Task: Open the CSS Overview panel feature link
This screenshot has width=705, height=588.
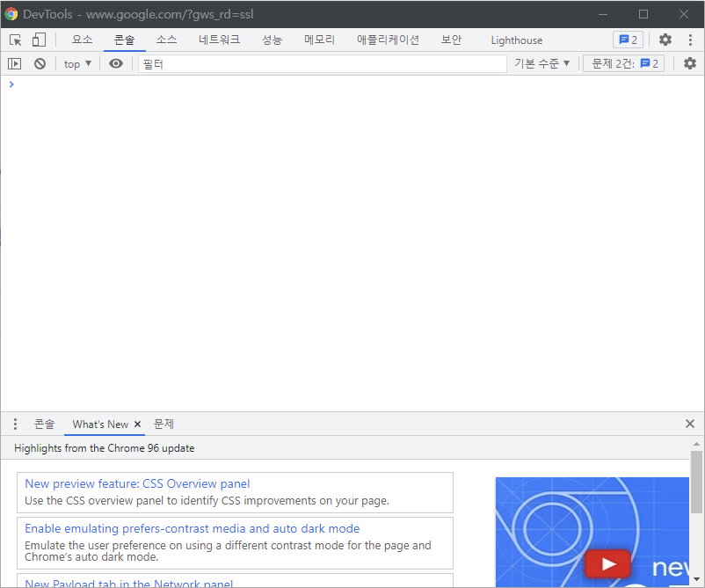Action: [x=137, y=483]
